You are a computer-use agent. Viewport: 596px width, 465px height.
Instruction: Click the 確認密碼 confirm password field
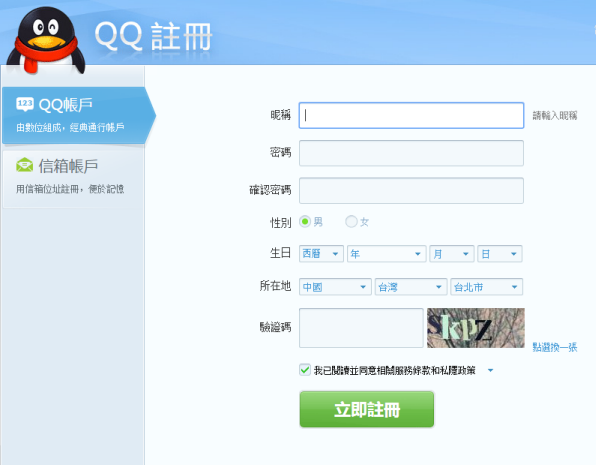coord(411,190)
